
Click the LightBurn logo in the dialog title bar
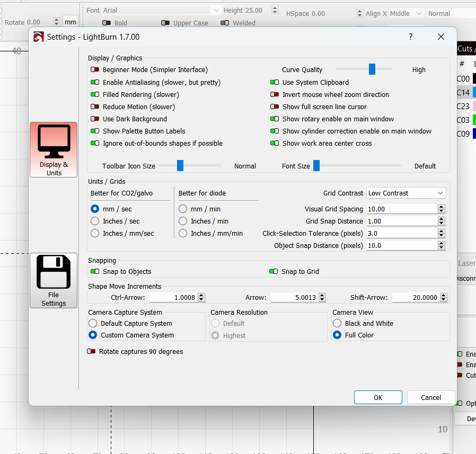point(39,37)
